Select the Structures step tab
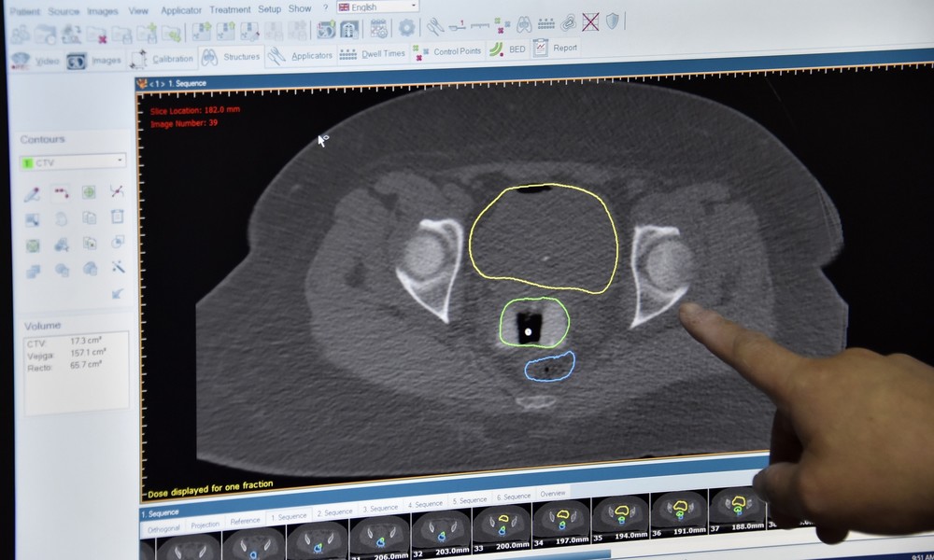This screenshot has height=560, width=934. 231,57
